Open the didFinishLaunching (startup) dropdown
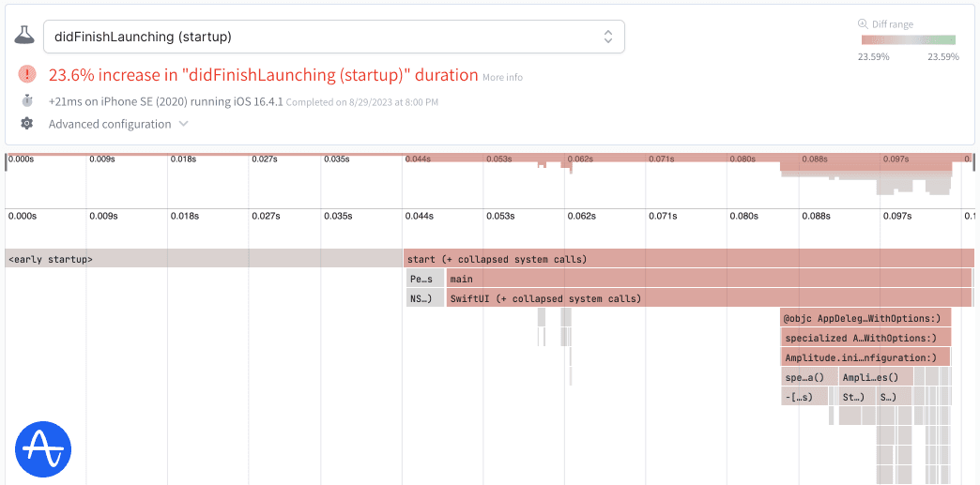The width and height of the screenshot is (980, 485). (333, 37)
